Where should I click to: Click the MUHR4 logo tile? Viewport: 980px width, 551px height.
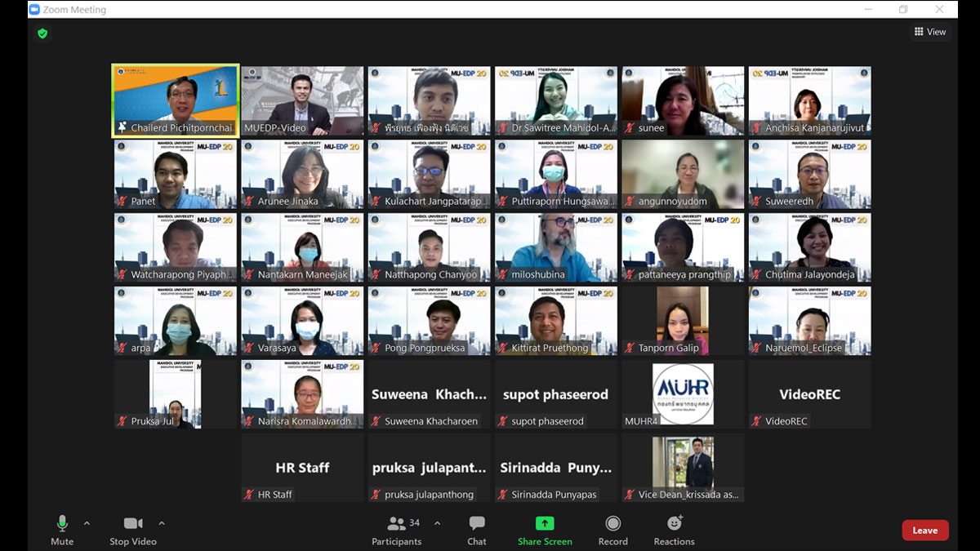pos(683,394)
